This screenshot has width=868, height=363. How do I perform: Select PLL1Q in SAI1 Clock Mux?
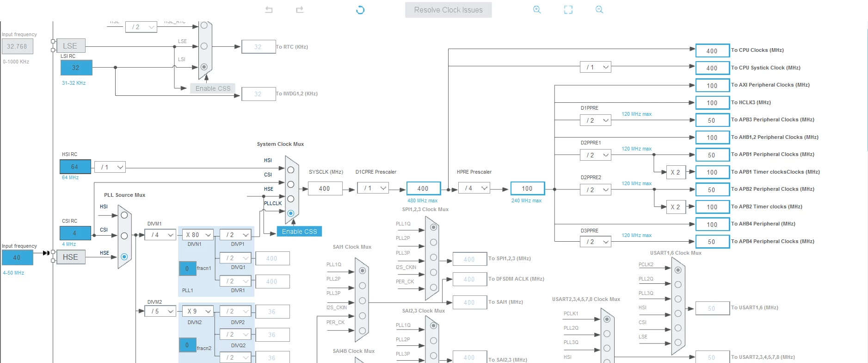363,270
